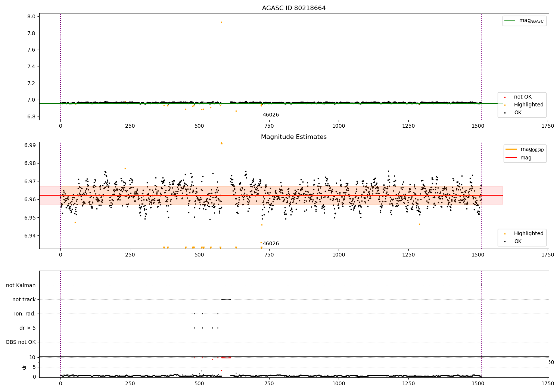Click the 7.4 y-axis tick label
560x392 pixels.
click(x=31, y=66)
